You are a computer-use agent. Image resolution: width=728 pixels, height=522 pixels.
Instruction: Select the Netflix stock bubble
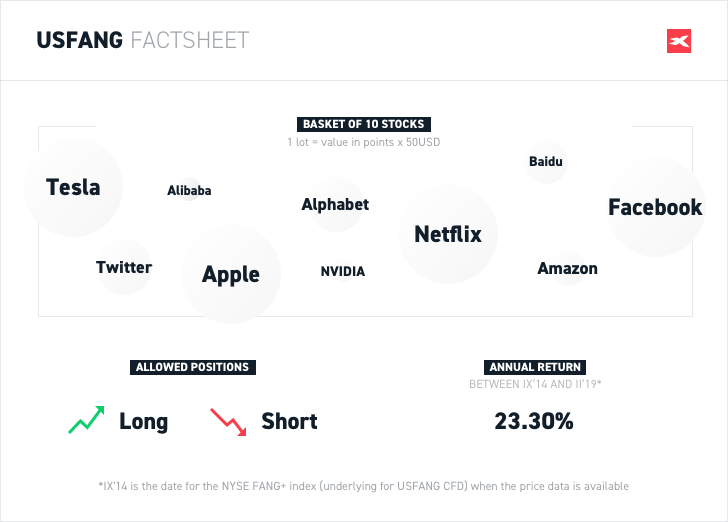click(x=448, y=234)
